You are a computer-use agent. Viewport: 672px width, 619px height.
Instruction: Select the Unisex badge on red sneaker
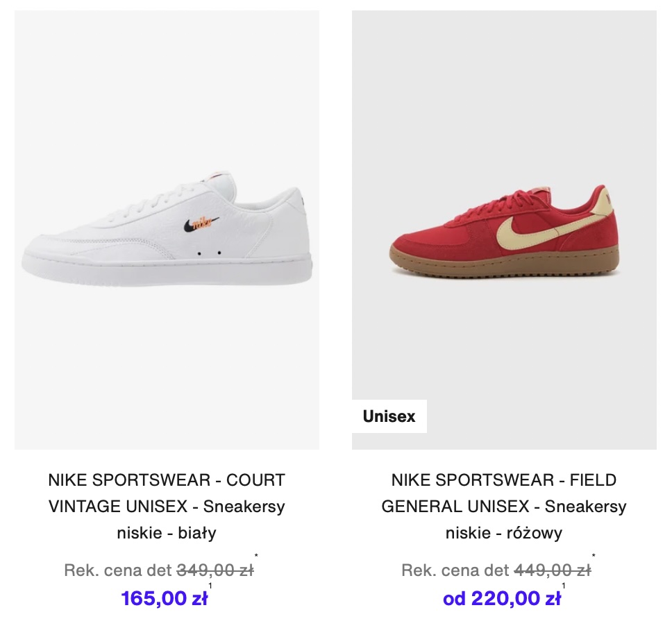pos(389,416)
